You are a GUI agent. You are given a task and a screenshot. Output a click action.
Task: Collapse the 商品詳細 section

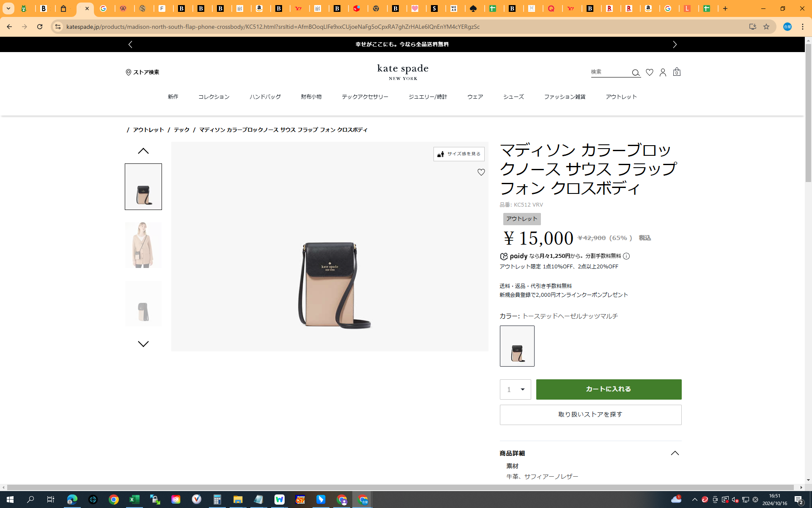(675, 453)
